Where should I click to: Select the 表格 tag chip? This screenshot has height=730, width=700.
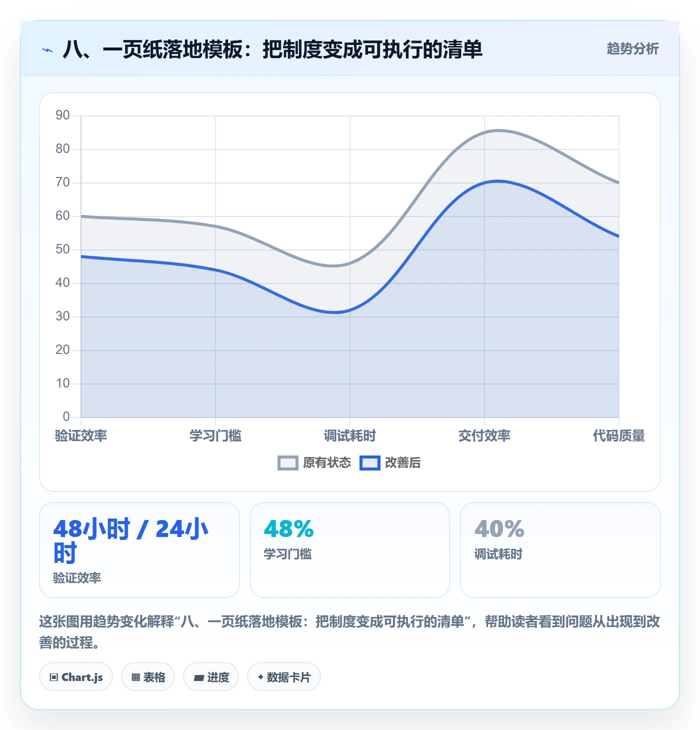pyautogui.click(x=148, y=677)
